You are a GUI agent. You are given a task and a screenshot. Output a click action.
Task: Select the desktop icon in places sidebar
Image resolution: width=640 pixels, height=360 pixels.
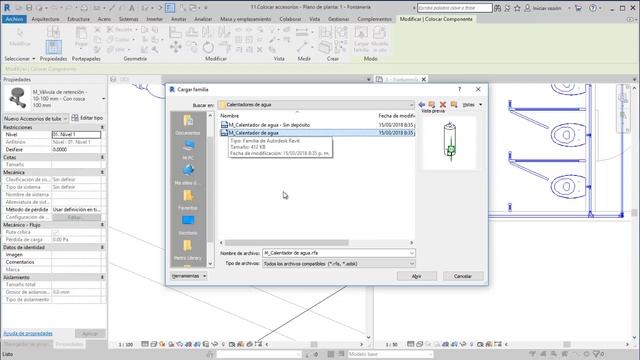[188, 225]
